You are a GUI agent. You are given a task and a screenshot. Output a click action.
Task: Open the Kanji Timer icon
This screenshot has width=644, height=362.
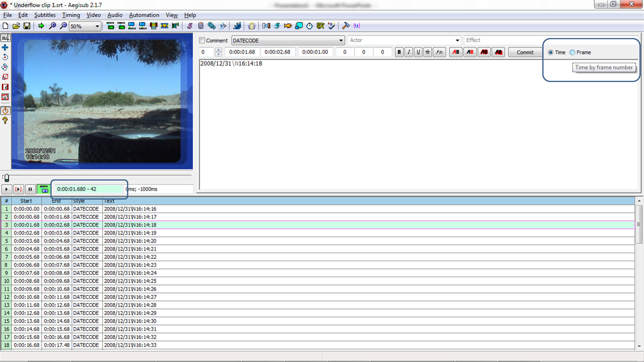pos(320,26)
